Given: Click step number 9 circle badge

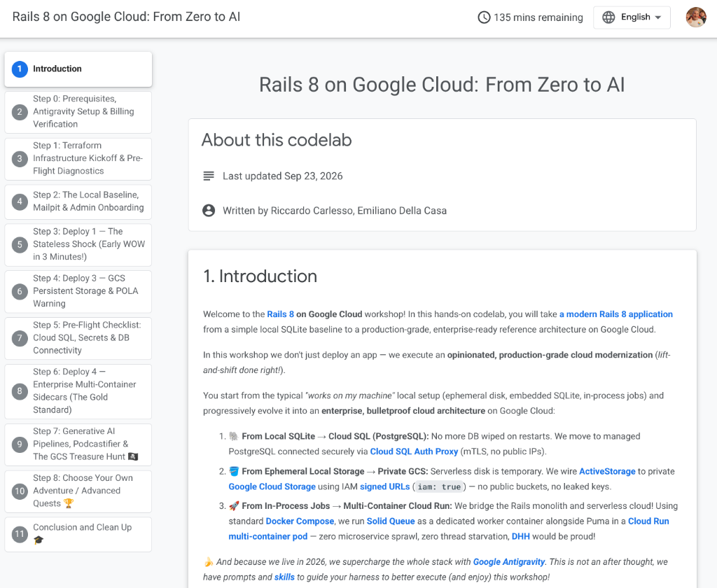Looking at the screenshot, I should click(20, 444).
